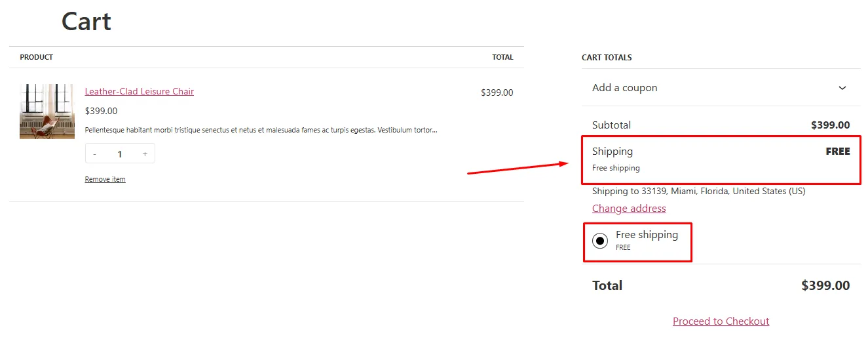Click the Add a coupon chevron arrow
This screenshot has width=868, height=347.
click(842, 88)
